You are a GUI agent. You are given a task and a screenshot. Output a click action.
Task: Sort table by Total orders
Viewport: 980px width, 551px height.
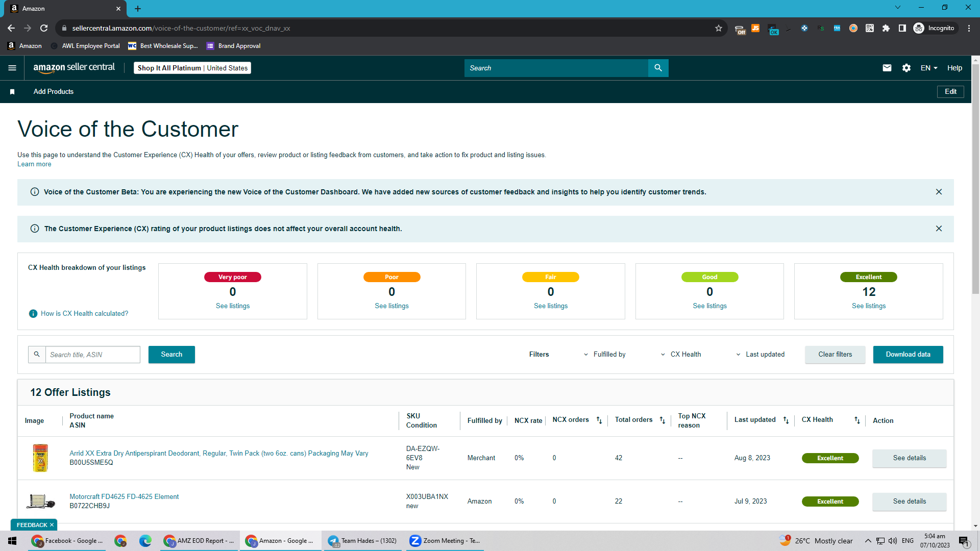pyautogui.click(x=663, y=420)
